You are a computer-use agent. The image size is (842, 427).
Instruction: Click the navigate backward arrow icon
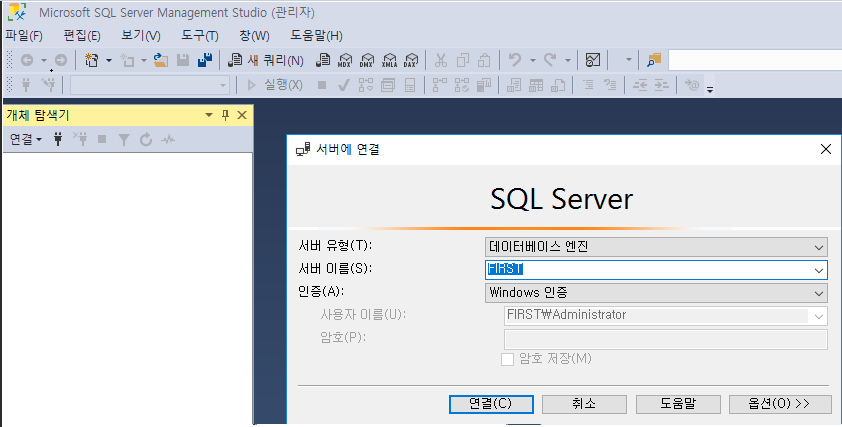[27, 60]
